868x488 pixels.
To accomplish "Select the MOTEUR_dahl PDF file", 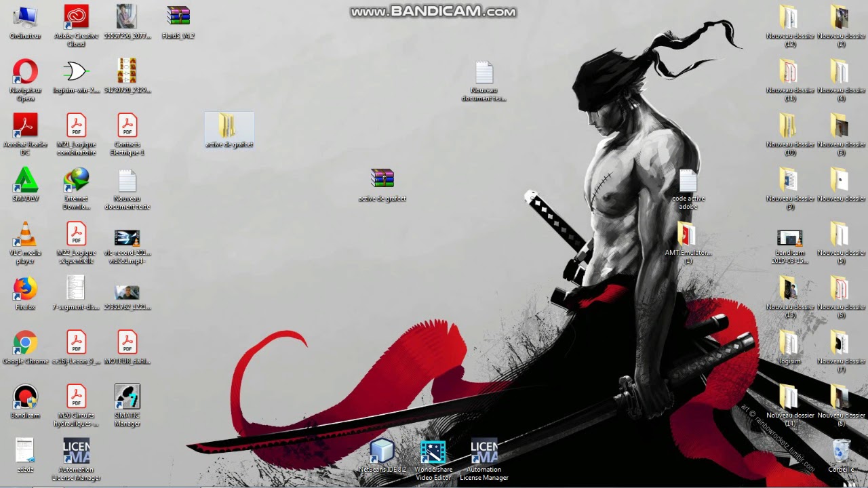I will pyautogui.click(x=127, y=347).
